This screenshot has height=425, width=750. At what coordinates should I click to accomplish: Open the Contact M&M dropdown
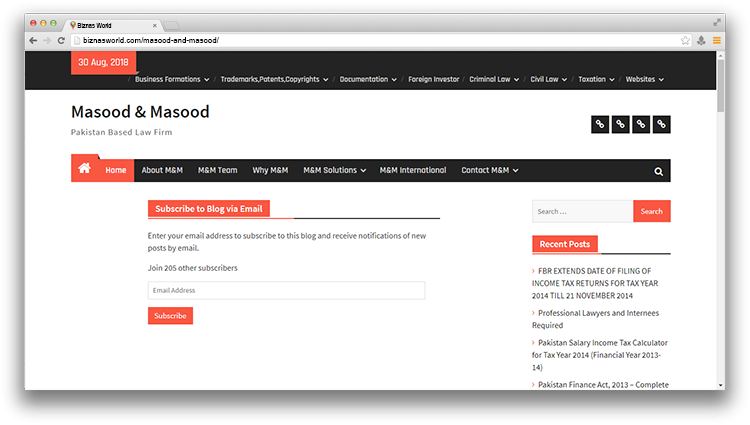point(489,170)
